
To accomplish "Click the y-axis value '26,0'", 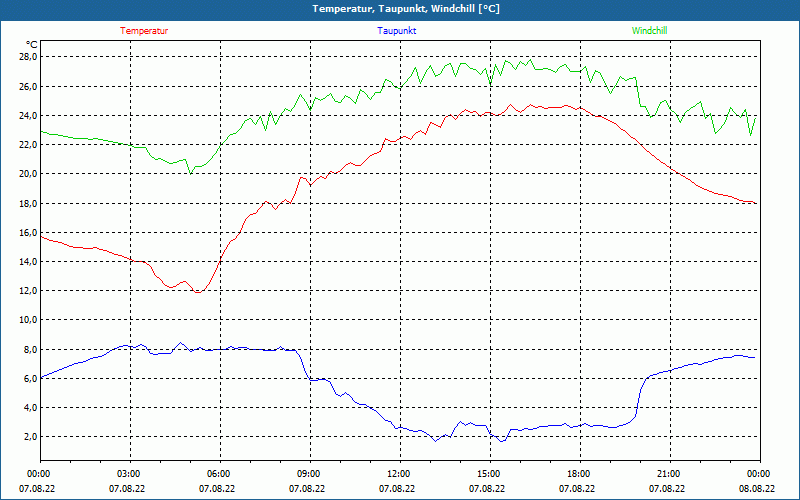I will pos(29,86).
